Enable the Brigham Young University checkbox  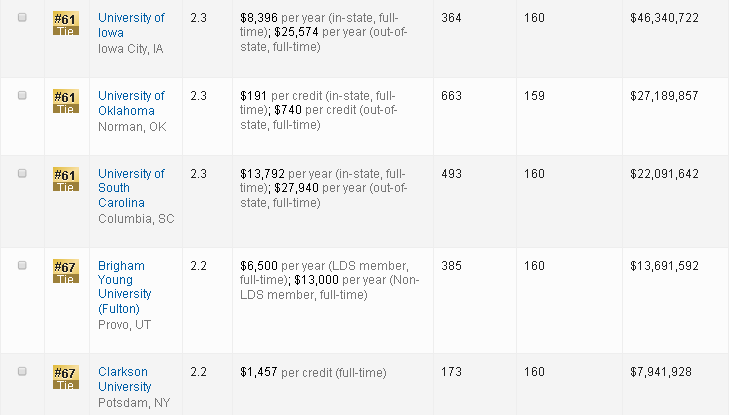pyautogui.click(x=23, y=265)
